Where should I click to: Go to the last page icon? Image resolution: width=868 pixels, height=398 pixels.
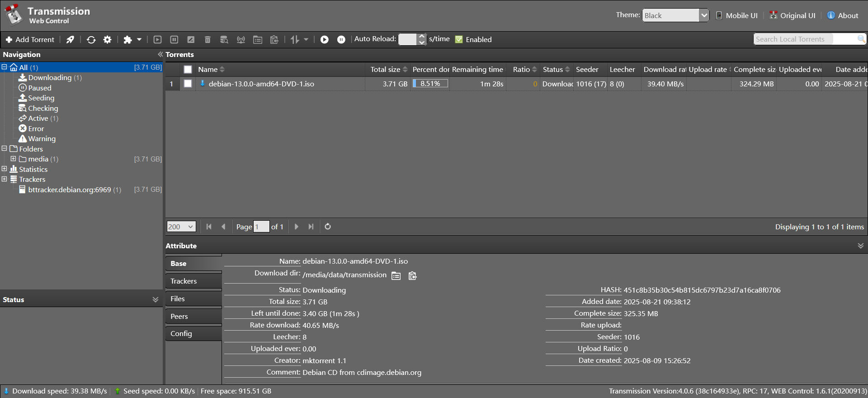point(311,227)
